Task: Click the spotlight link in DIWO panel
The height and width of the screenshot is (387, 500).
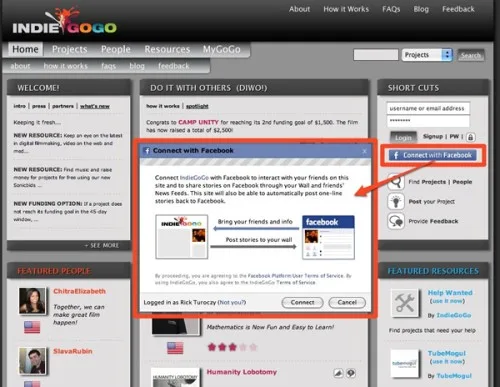Action: (197, 106)
